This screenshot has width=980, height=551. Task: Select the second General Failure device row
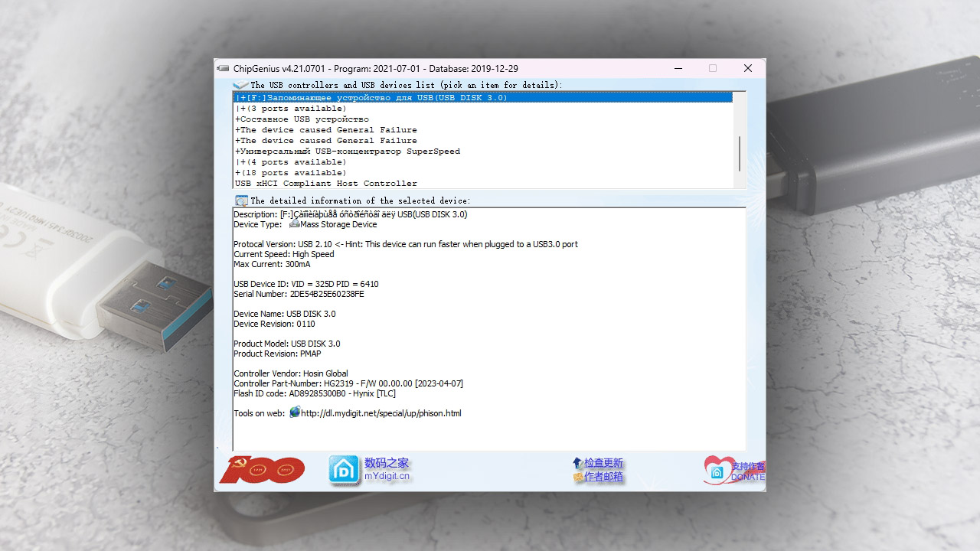(483, 140)
